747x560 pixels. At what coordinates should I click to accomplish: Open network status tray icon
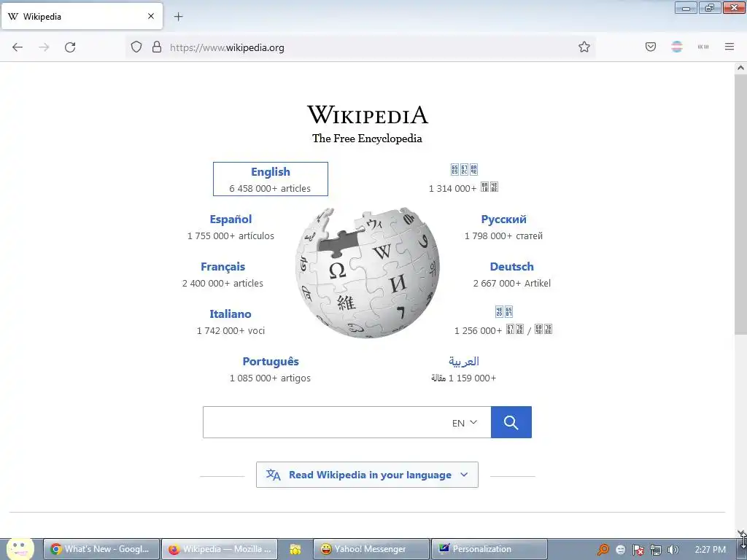point(656,550)
